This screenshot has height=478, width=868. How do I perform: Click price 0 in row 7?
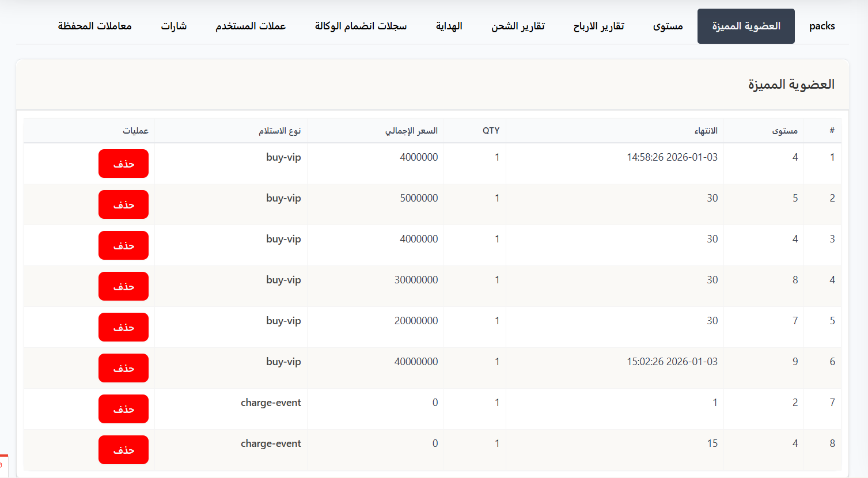click(x=435, y=403)
